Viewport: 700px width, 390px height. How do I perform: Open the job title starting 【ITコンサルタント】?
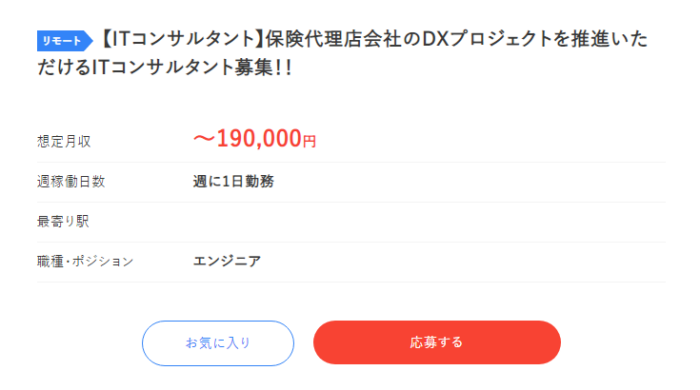tap(342, 53)
